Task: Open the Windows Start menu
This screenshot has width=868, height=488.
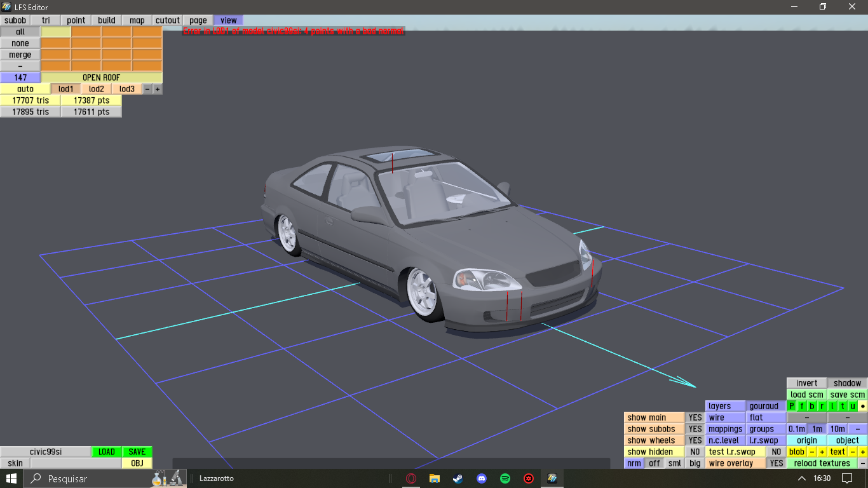Action: [x=11, y=478]
